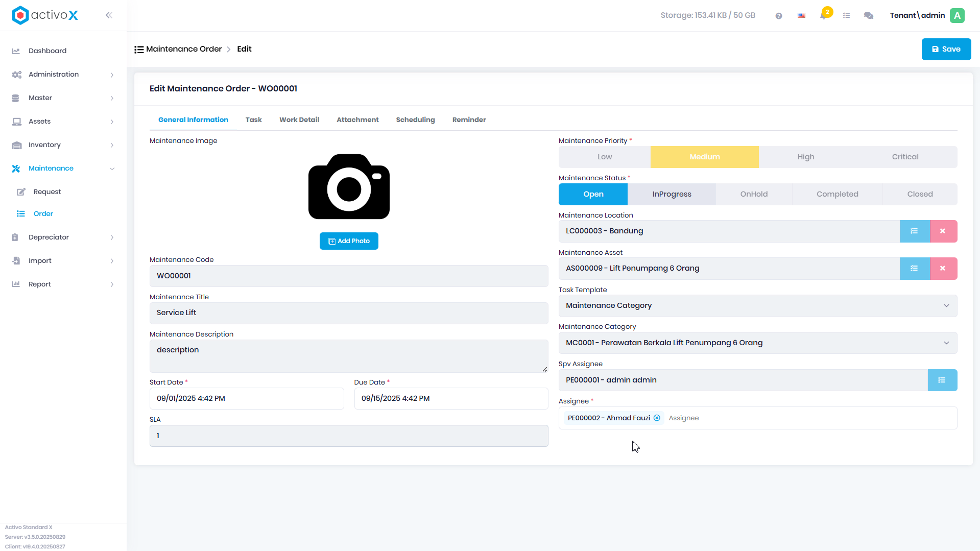Set priority to Critical
The height and width of the screenshot is (551, 980).
tap(905, 157)
